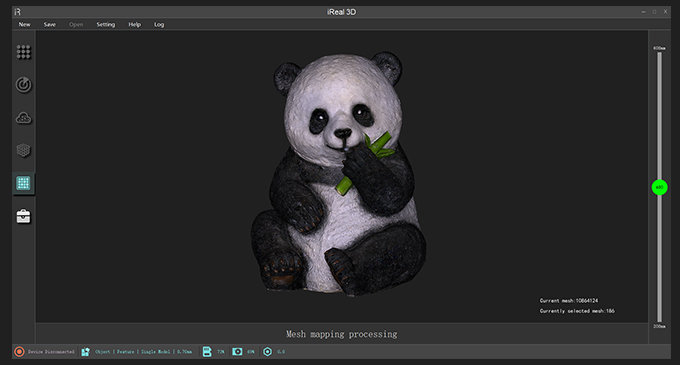
Task: Open the Help menu
Action: [x=134, y=25]
